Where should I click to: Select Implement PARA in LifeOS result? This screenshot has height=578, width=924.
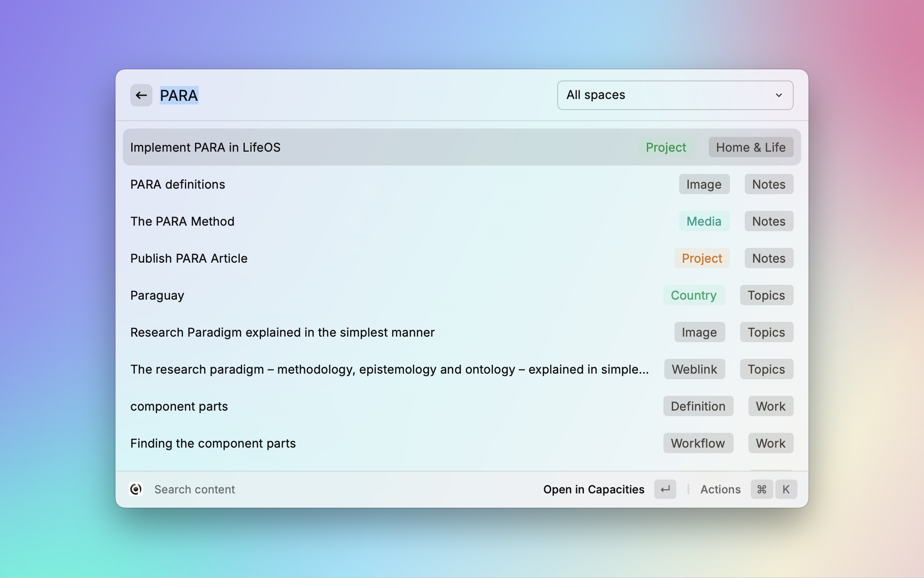(205, 148)
